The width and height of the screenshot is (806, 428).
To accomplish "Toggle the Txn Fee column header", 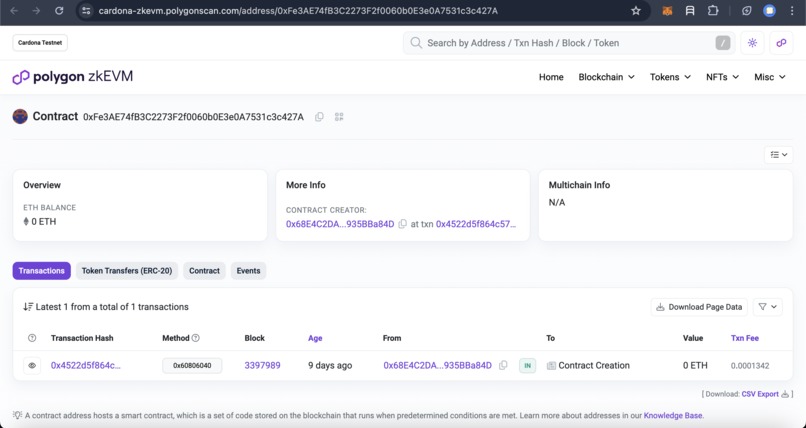I will 745,338.
